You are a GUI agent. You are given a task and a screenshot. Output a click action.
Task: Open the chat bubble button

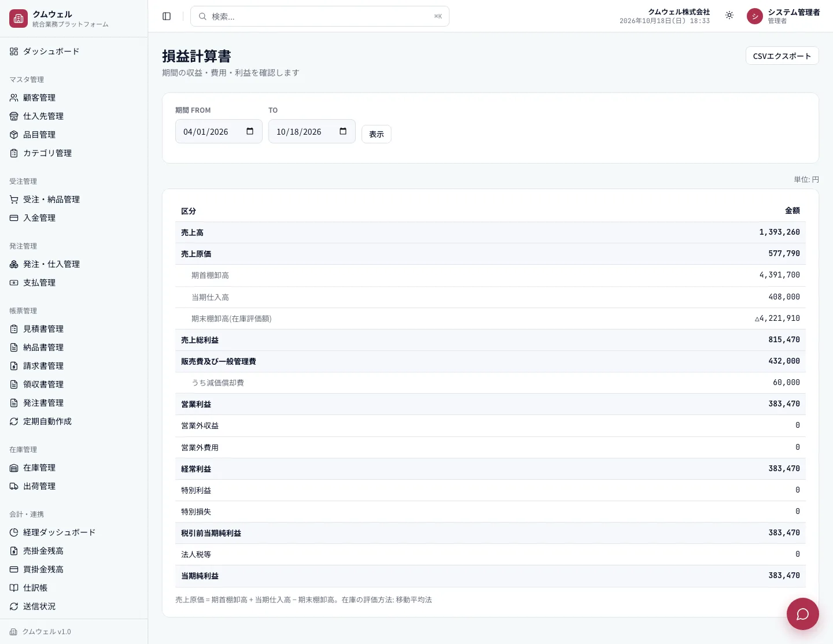tap(802, 614)
